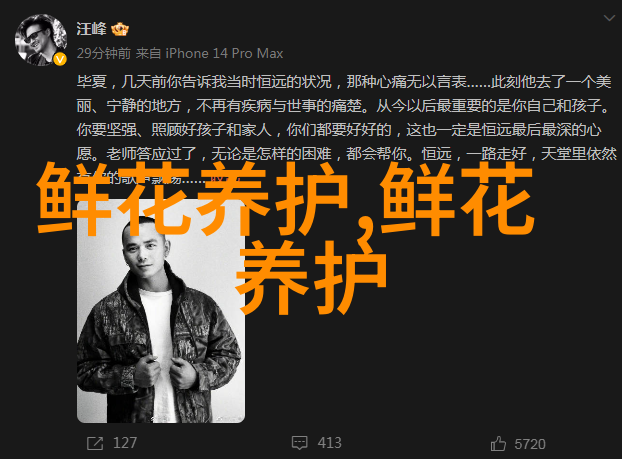This screenshot has width=622, height=459.
Task: Click the comment count 413
Action: click(x=330, y=443)
